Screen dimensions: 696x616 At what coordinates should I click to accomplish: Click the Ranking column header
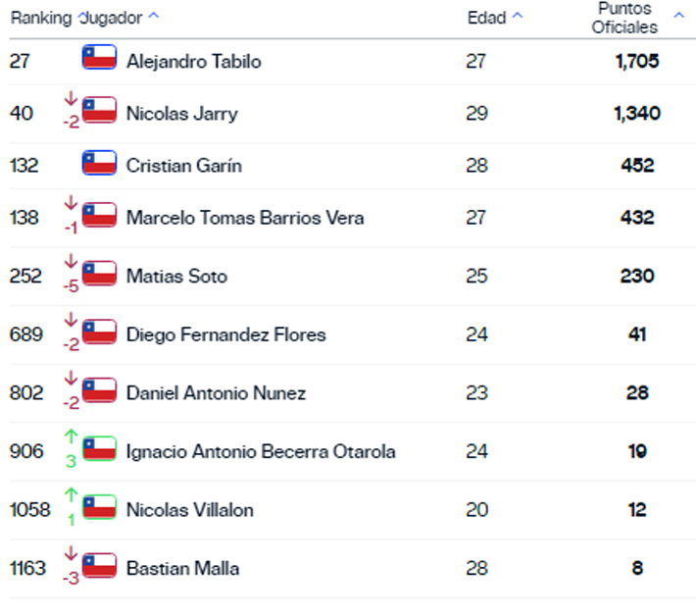40,18
